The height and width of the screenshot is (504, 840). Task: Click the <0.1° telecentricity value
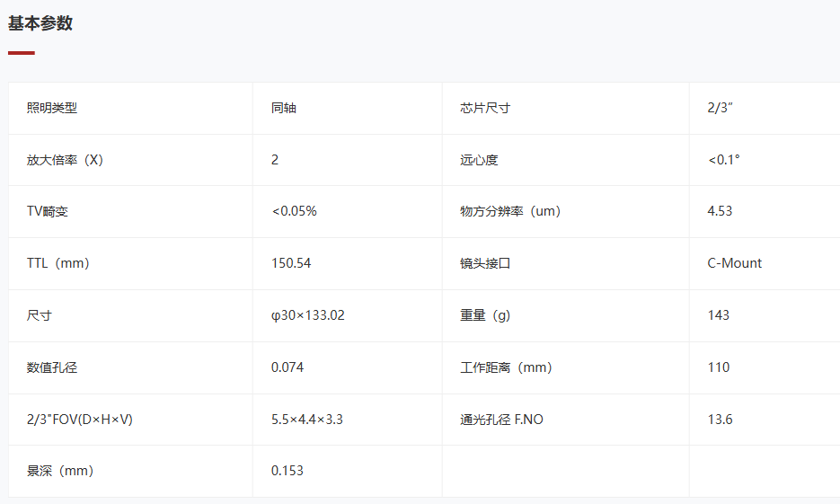pos(724,160)
